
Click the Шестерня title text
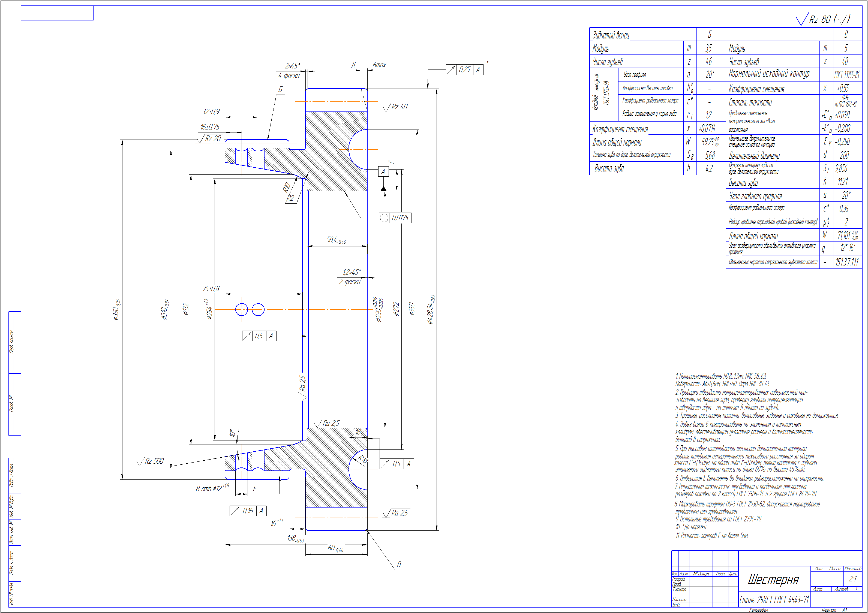point(773,579)
